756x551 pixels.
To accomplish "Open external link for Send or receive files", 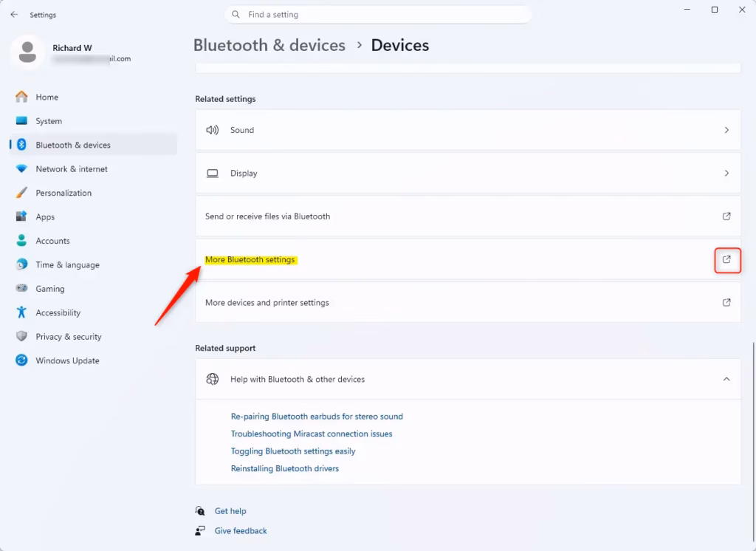I will pos(726,216).
